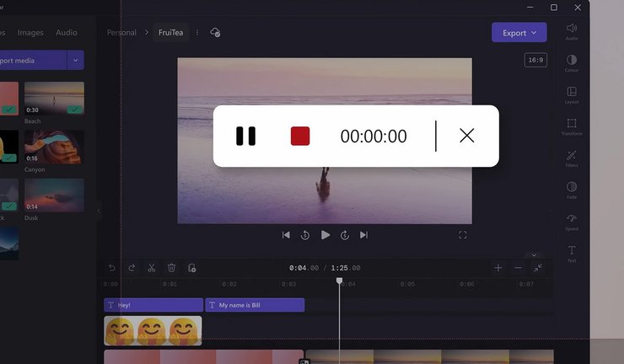Open the Fade panel icon

572,190
